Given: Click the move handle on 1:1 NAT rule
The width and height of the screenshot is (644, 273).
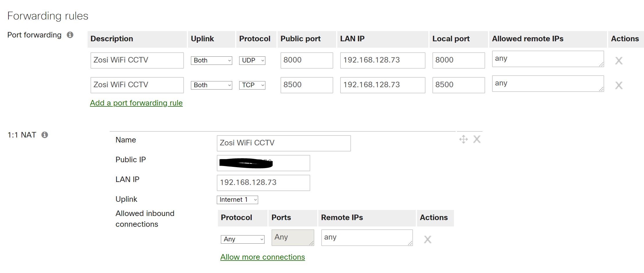Looking at the screenshot, I should pyautogui.click(x=463, y=139).
